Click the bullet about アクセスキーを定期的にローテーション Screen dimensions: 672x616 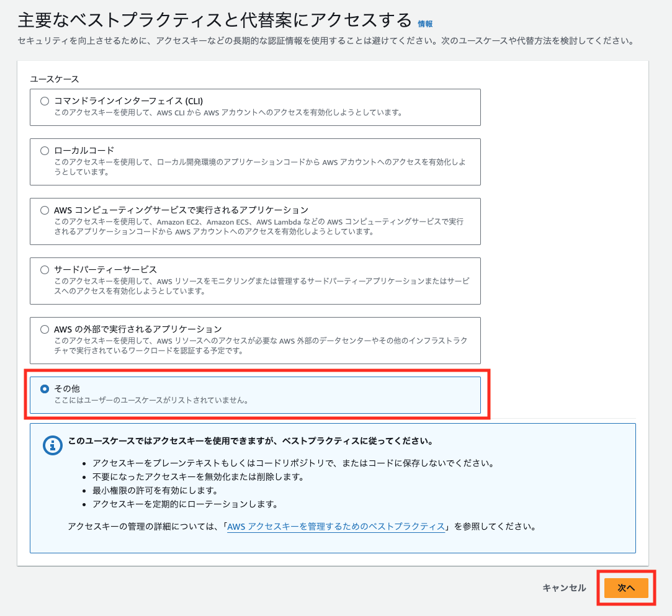[185, 504]
